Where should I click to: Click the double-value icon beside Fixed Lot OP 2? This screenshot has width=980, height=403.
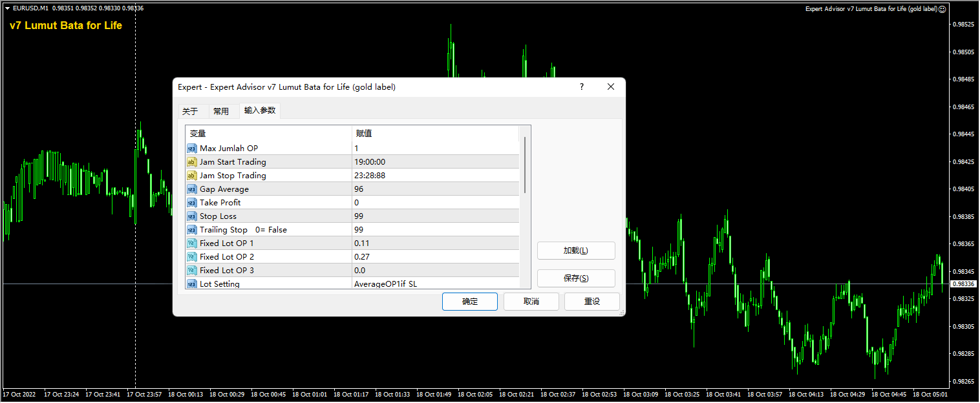pos(191,256)
